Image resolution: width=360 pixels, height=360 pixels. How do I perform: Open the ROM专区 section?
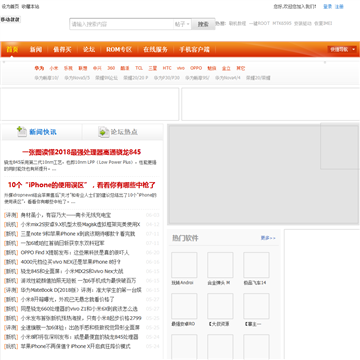click(x=119, y=49)
